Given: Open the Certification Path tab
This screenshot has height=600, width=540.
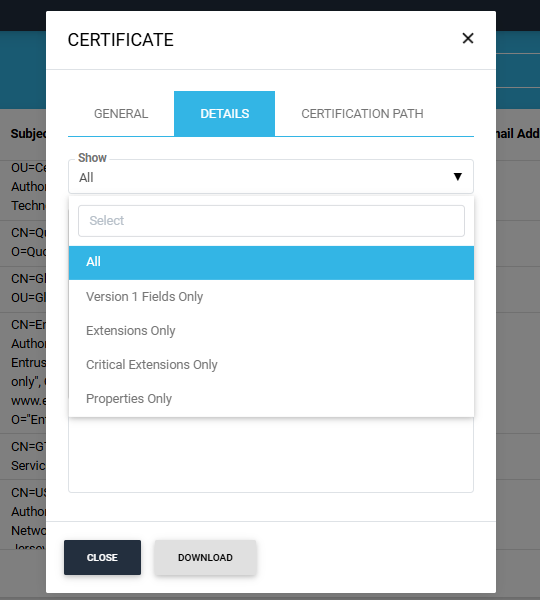Looking at the screenshot, I should click(x=362, y=114).
